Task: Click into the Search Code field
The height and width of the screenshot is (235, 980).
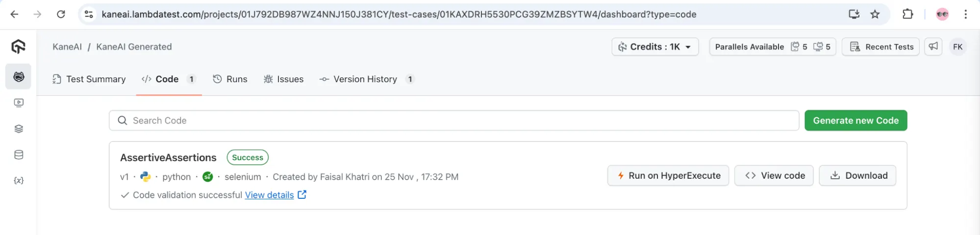Action: tap(453, 120)
